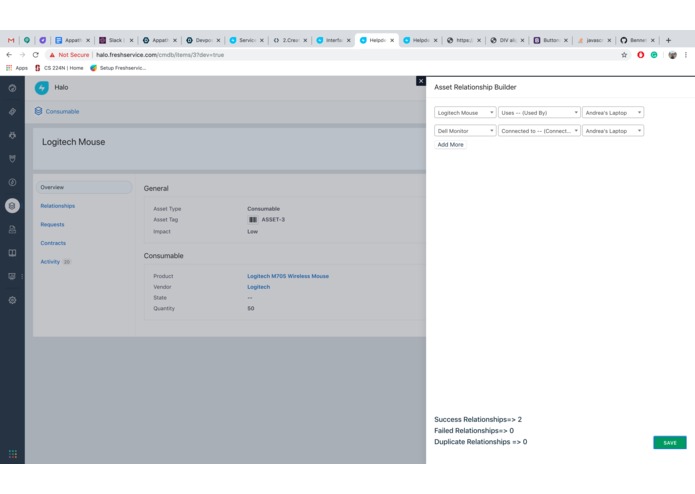The height and width of the screenshot is (494, 695).
Task: Click the Not Secure warning icon
Action: coord(52,55)
